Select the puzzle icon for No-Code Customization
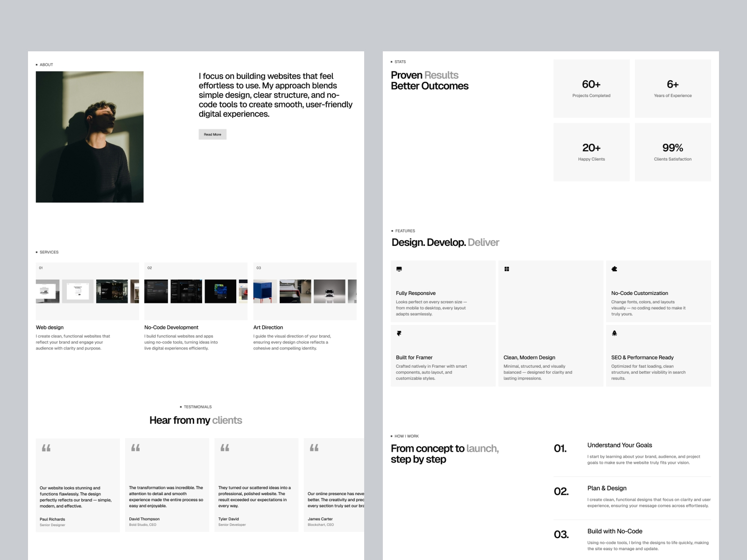This screenshot has width=747, height=560. (x=615, y=269)
